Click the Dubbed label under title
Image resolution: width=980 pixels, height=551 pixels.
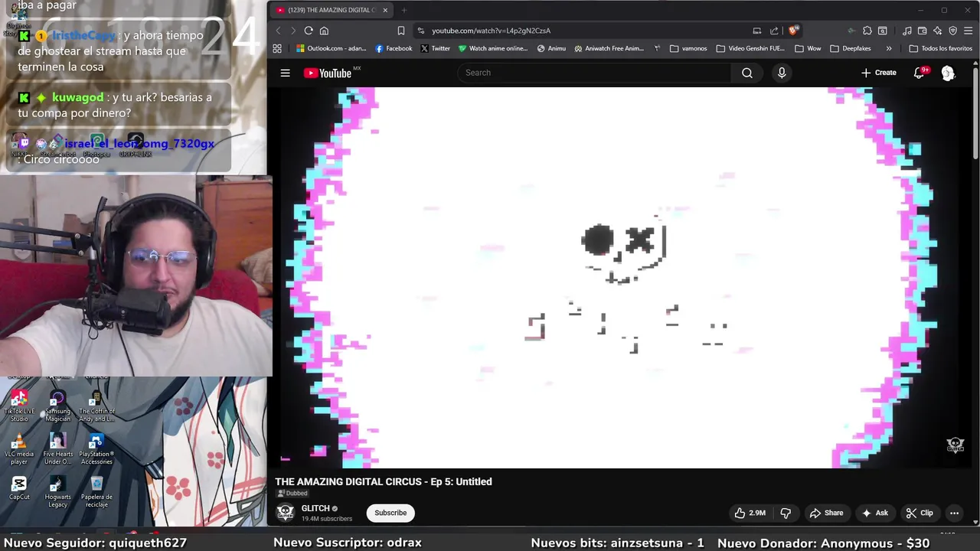tap(292, 494)
